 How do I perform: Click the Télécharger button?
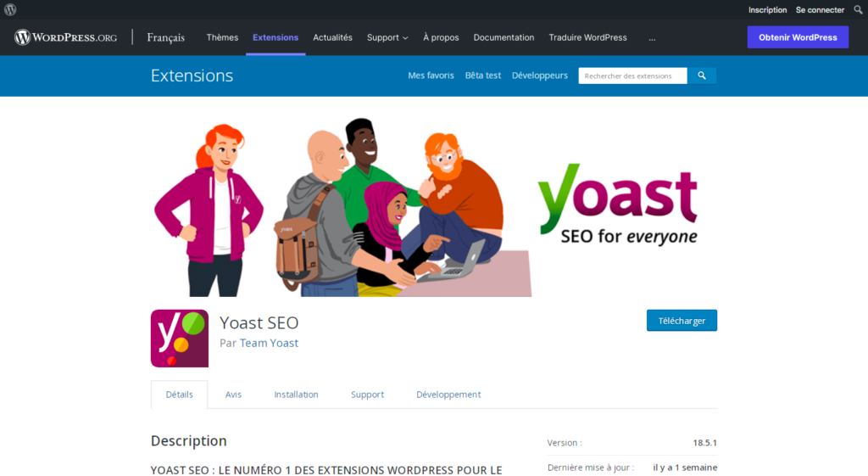click(x=682, y=320)
